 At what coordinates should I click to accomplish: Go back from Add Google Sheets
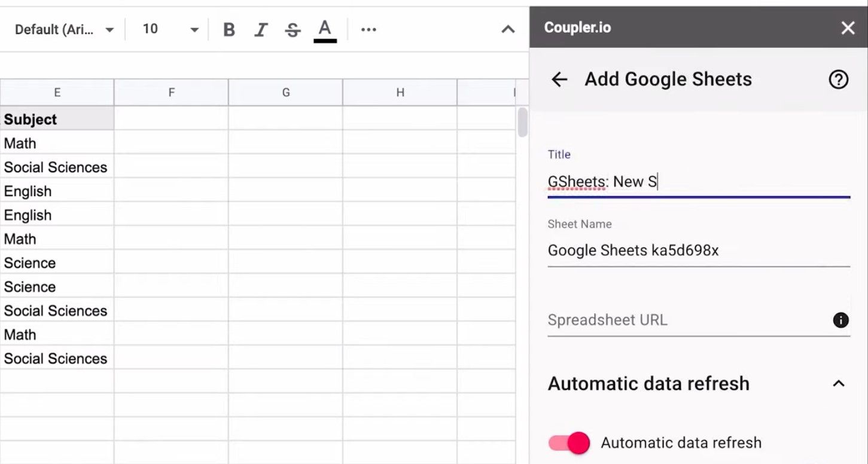[x=559, y=79]
